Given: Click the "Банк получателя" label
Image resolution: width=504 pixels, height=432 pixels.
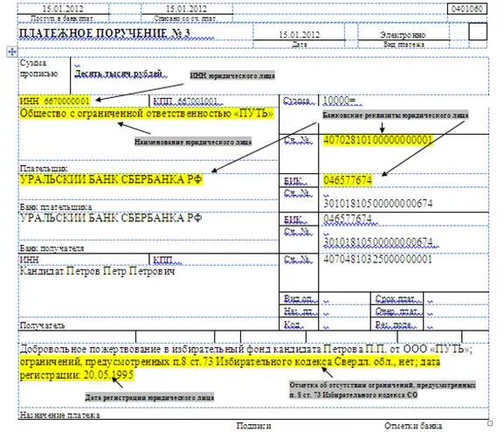Looking at the screenshot, I should point(52,248).
